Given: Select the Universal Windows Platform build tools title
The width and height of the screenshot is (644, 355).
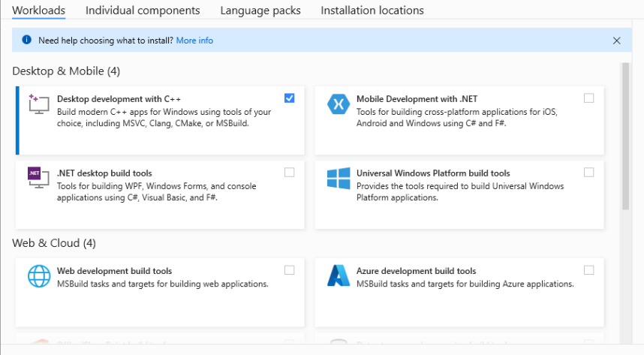Looking at the screenshot, I should tap(433, 173).
